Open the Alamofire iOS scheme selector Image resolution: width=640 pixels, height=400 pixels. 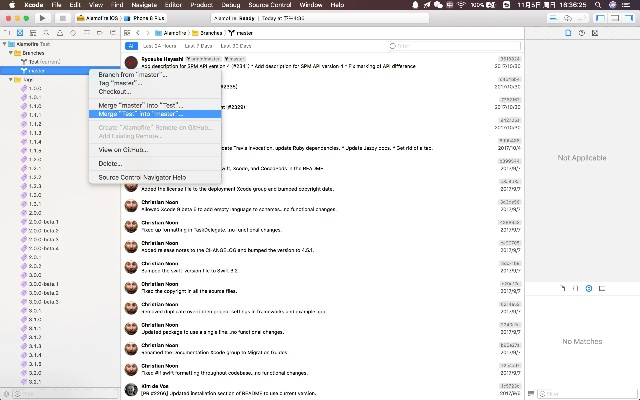click(97, 18)
